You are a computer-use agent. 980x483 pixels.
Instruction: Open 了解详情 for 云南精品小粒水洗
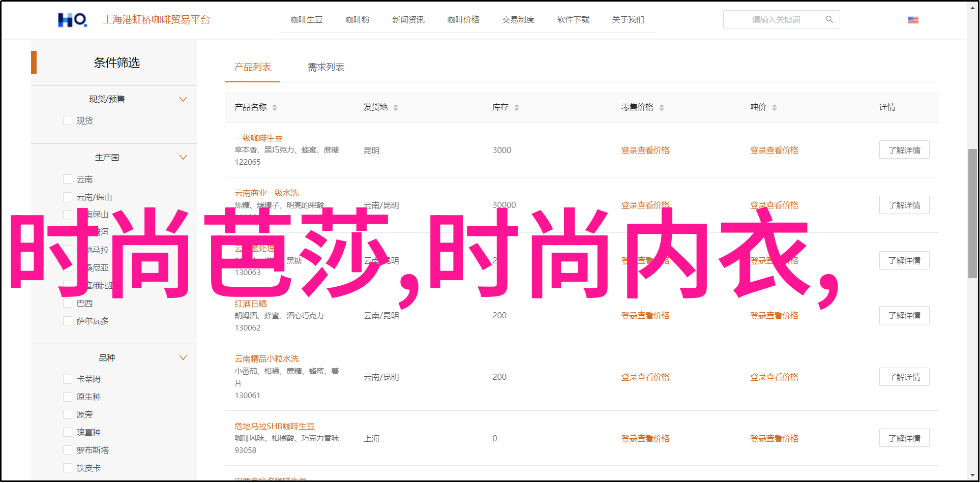click(904, 377)
